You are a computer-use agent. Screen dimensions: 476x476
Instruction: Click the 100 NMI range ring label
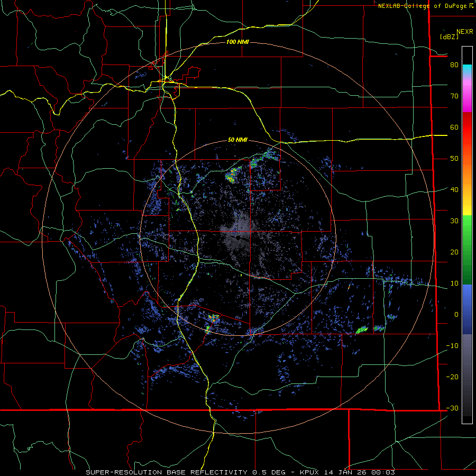pyautogui.click(x=237, y=42)
